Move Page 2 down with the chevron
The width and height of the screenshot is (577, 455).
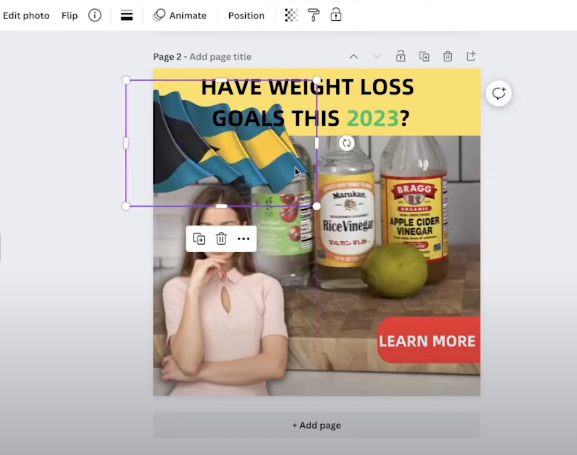click(x=377, y=56)
